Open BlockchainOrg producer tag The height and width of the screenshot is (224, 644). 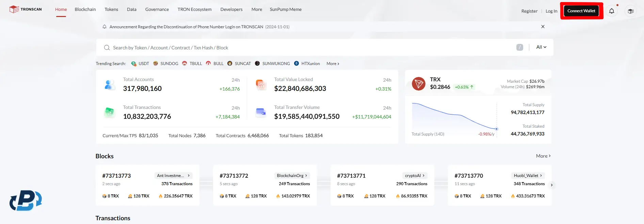click(292, 176)
